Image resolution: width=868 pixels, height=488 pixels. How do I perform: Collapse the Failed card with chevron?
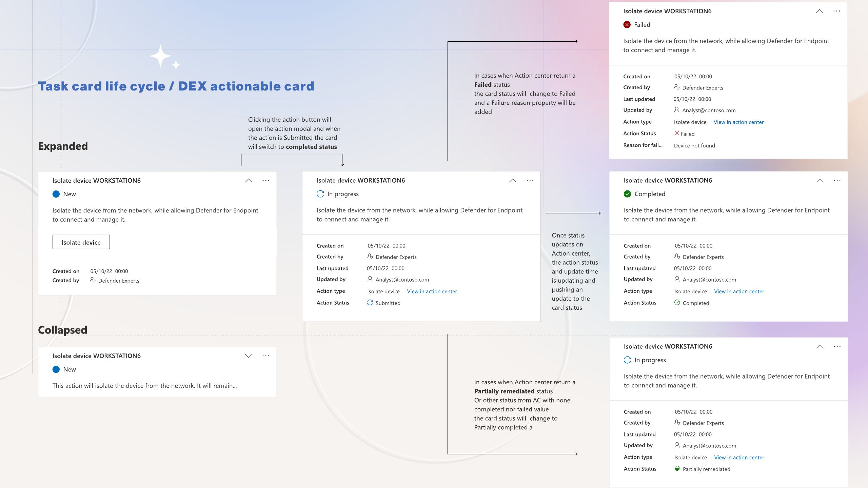(820, 11)
